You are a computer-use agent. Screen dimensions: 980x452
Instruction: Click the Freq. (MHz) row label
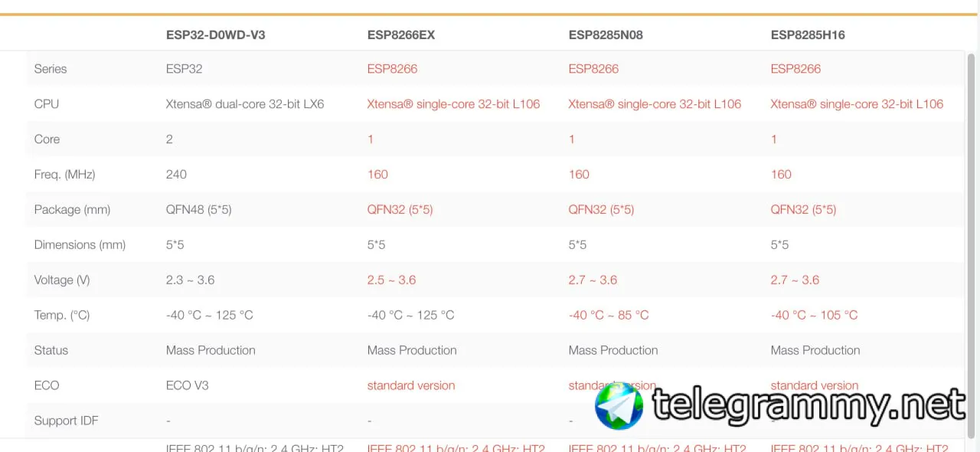point(64,175)
